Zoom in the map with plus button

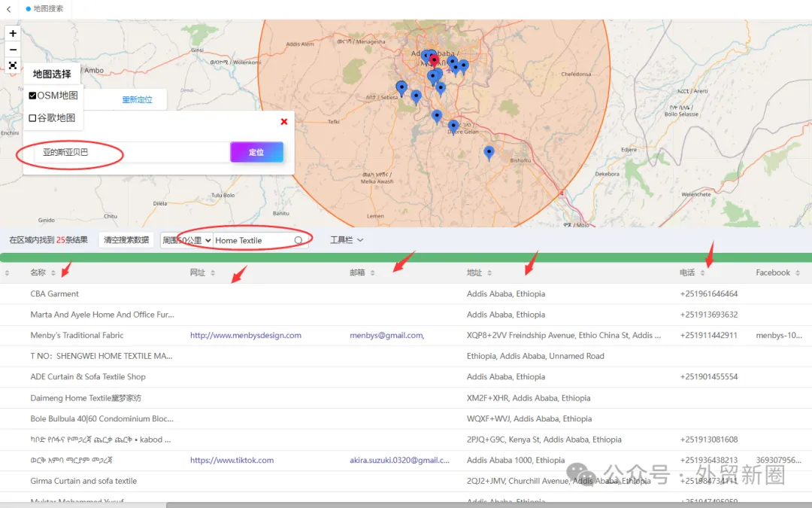[x=13, y=33]
